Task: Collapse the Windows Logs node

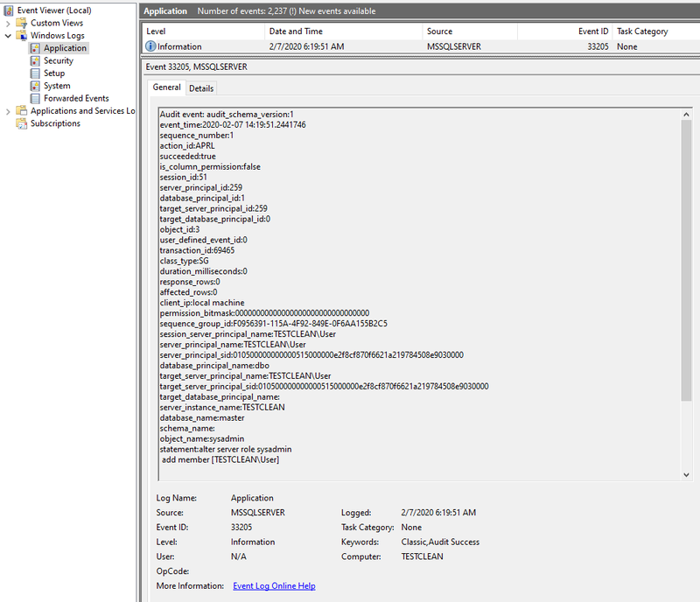Action: [x=8, y=36]
